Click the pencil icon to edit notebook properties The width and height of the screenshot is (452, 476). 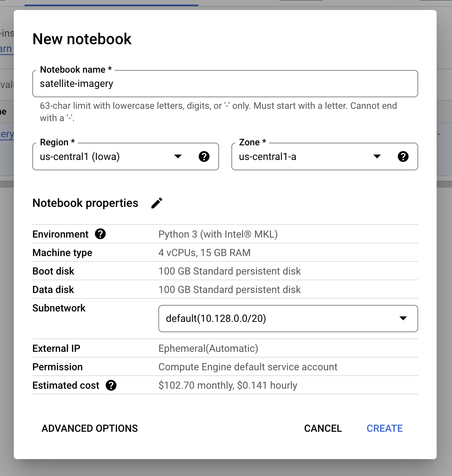[156, 203]
